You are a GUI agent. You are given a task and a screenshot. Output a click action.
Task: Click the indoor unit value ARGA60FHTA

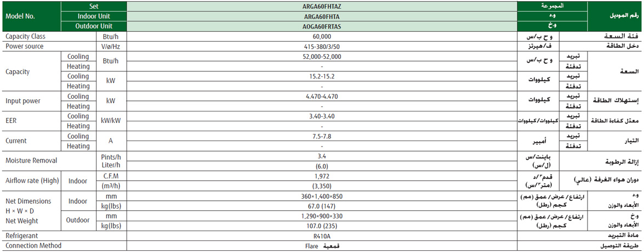[x=322, y=16]
